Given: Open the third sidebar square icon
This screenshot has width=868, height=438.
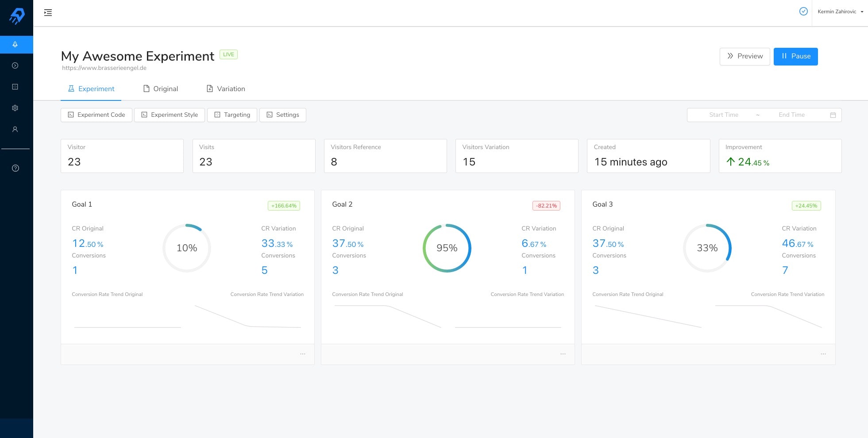Looking at the screenshot, I should [x=15, y=87].
